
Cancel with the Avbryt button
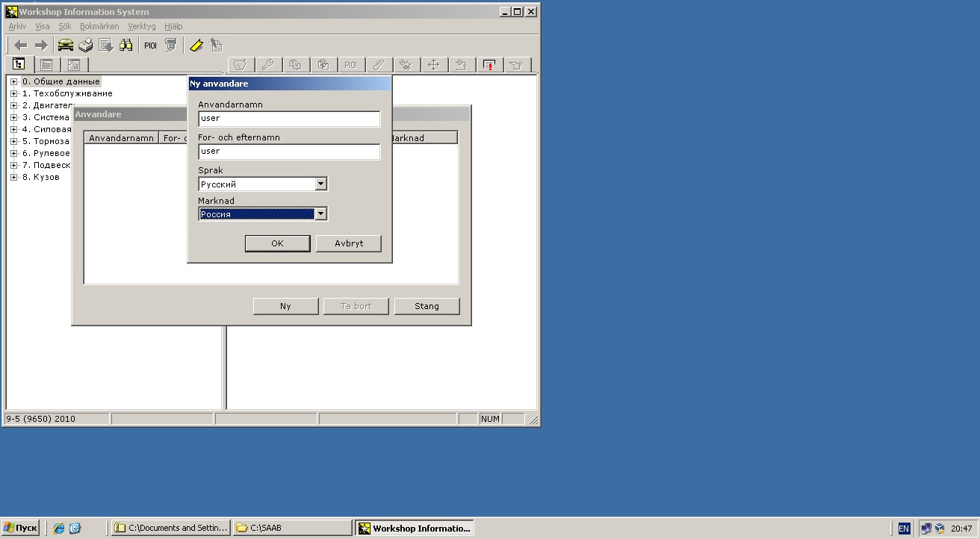click(x=349, y=243)
